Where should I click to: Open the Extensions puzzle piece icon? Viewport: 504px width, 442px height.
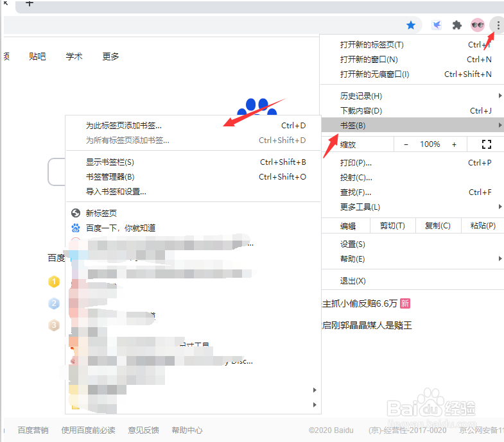[456, 25]
